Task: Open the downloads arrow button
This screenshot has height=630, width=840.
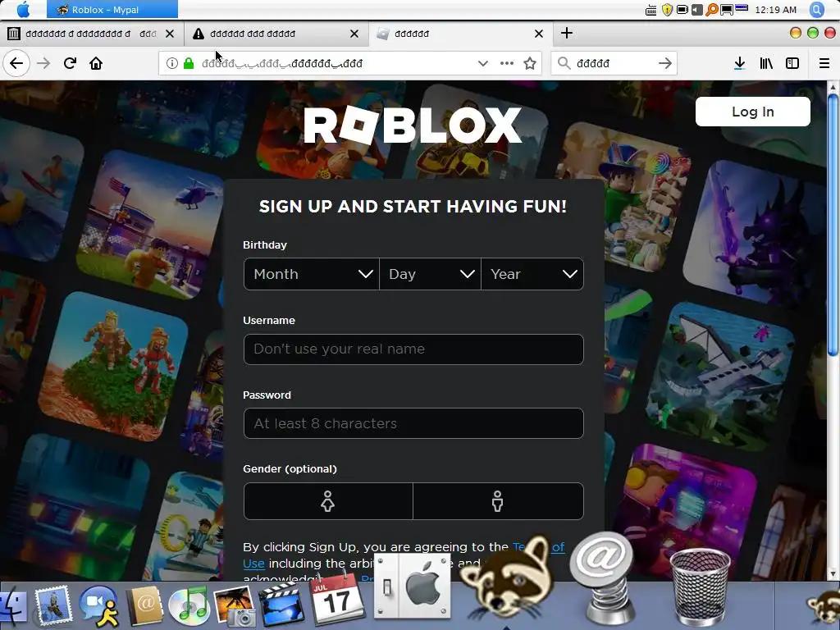Action: click(739, 63)
